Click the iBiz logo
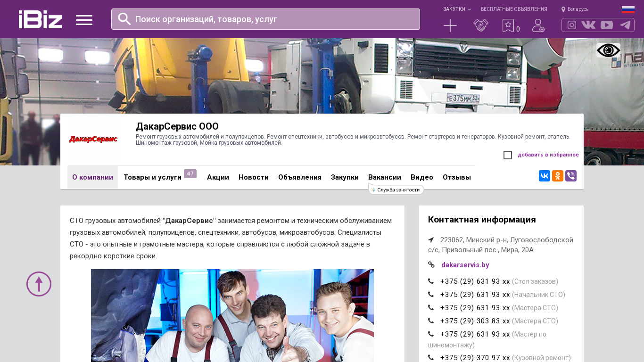This screenshot has width=644, height=362. 40,19
